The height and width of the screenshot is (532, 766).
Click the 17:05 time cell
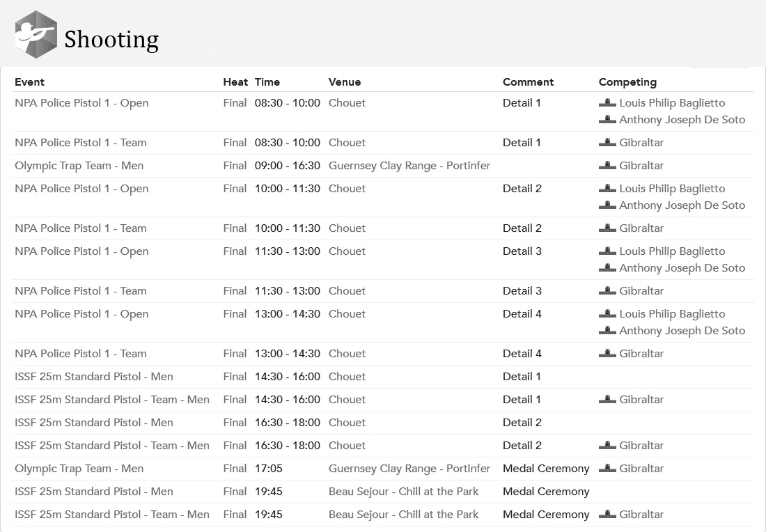pos(269,468)
